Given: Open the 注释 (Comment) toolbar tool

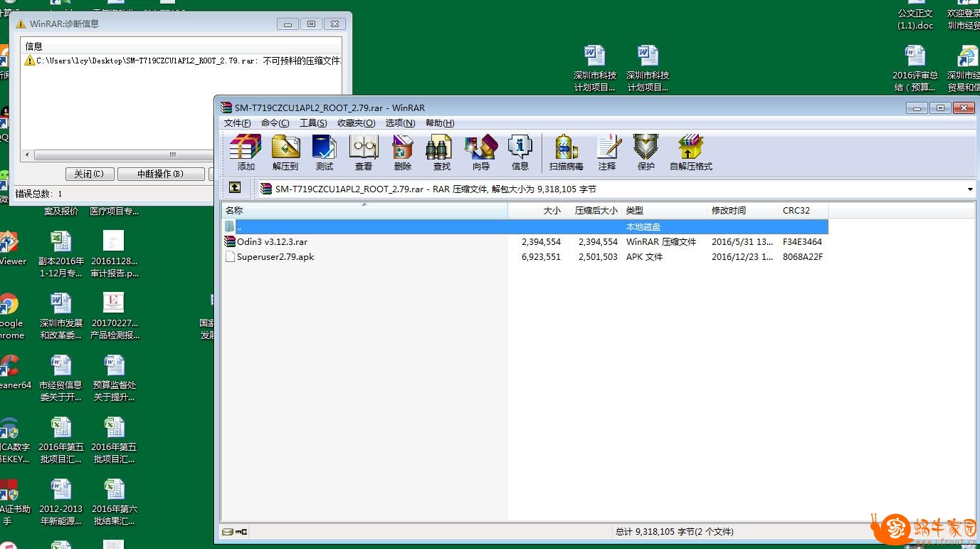Looking at the screenshot, I should (x=607, y=152).
